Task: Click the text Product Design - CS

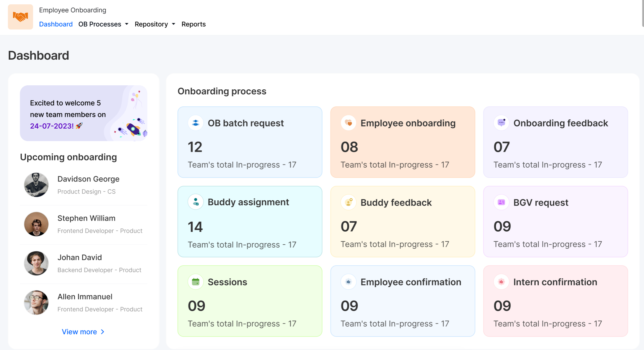Action: click(x=86, y=192)
